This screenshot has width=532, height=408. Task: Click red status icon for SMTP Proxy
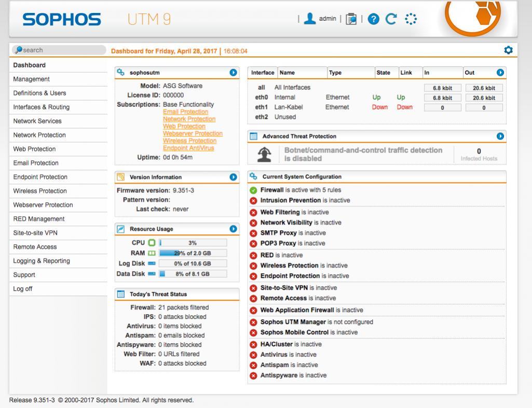click(x=253, y=233)
